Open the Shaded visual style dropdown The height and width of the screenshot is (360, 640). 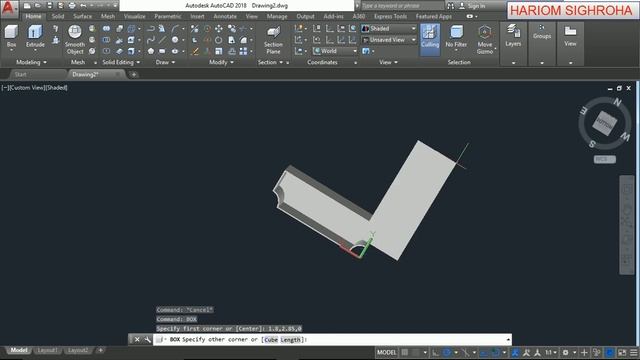tap(389, 29)
